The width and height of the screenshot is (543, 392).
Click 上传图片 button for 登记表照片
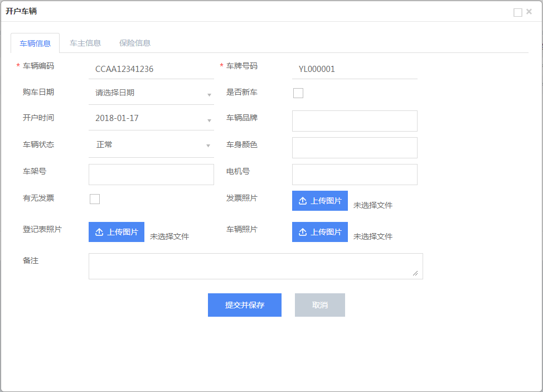pyautogui.click(x=116, y=232)
